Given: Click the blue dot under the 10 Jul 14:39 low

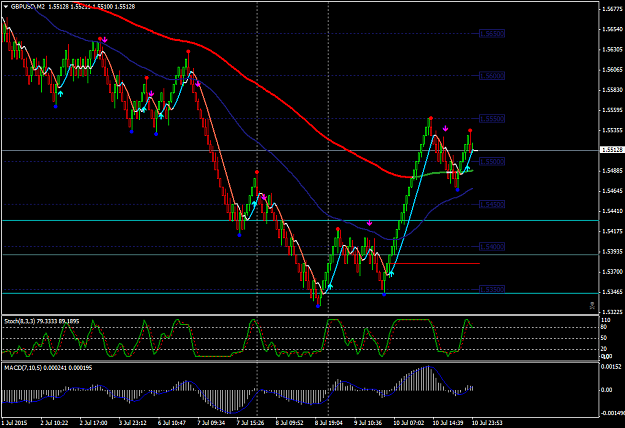Looking at the screenshot, I should click(x=458, y=190).
